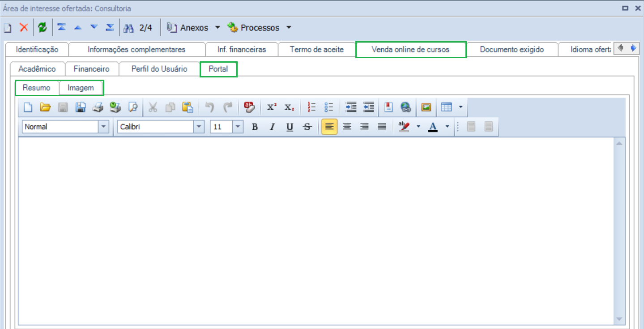
Task: Switch to the Identificação tab
Action: (x=37, y=50)
